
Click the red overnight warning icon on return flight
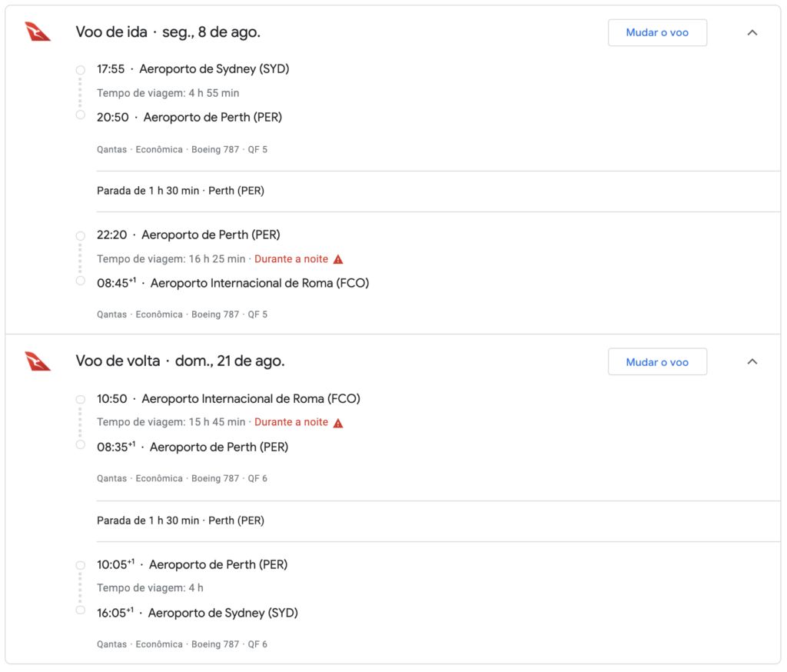338,423
